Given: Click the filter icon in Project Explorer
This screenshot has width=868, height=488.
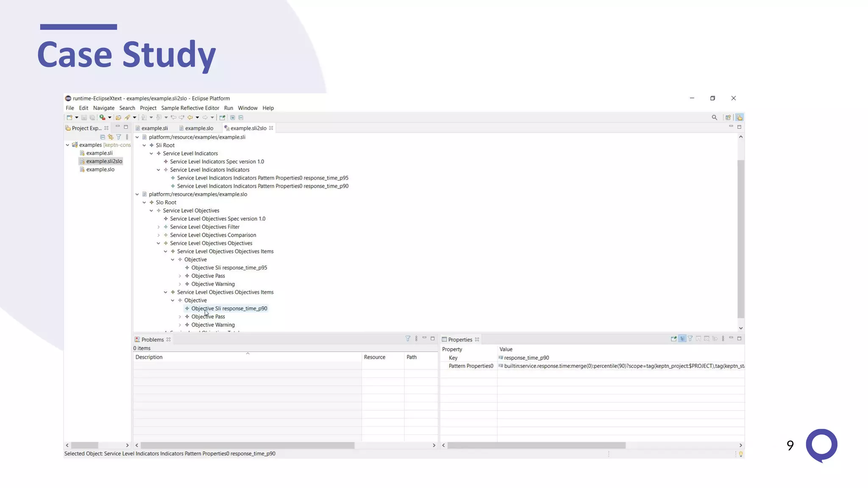Looking at the screenshot, I should (x=119, y=137).
